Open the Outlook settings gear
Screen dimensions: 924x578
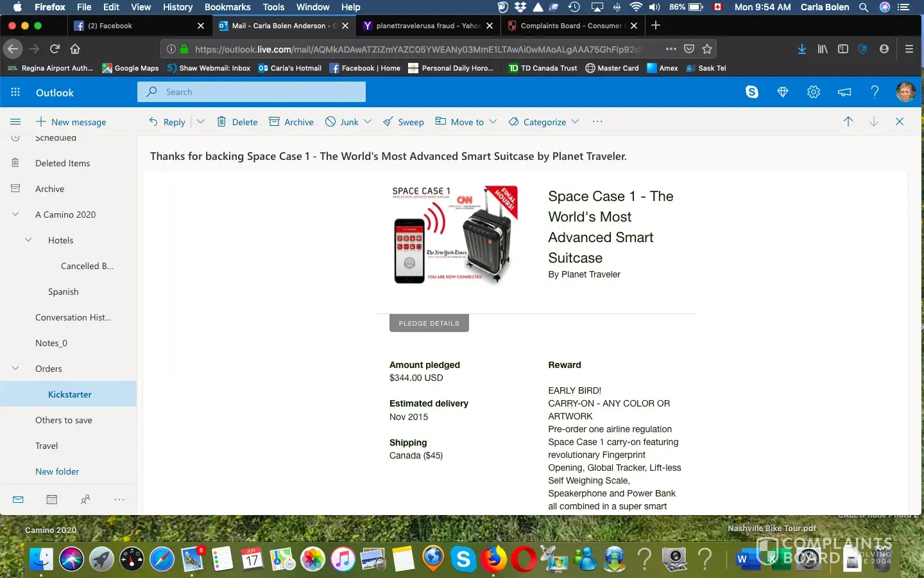[814, 92]
